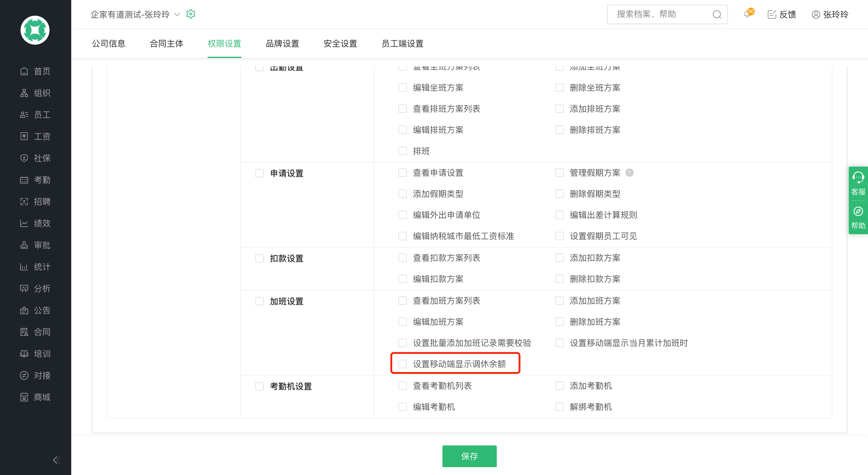The width and height of the screenshot is (868, 475).
Task: Tick 编辑外出申请单位 checkbox
Action: pyautogui.click(x=403, y=215)
